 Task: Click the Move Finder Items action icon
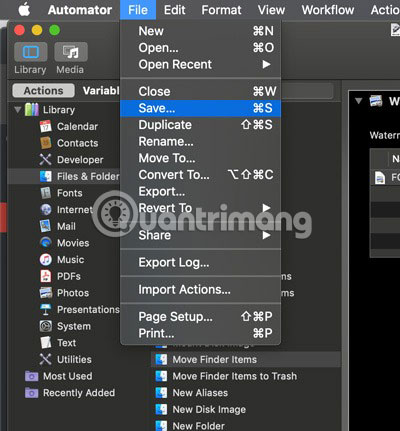pos(162,359)
